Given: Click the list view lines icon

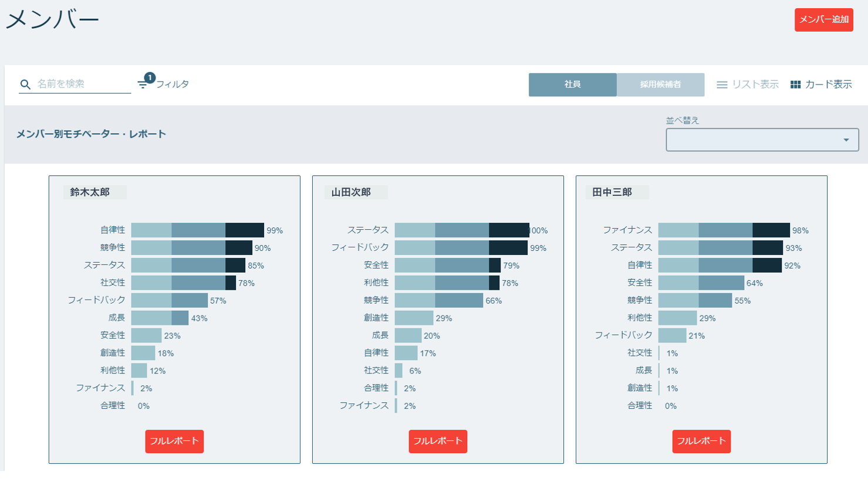Looking at the screenshot, I should [x=722, y=85].
